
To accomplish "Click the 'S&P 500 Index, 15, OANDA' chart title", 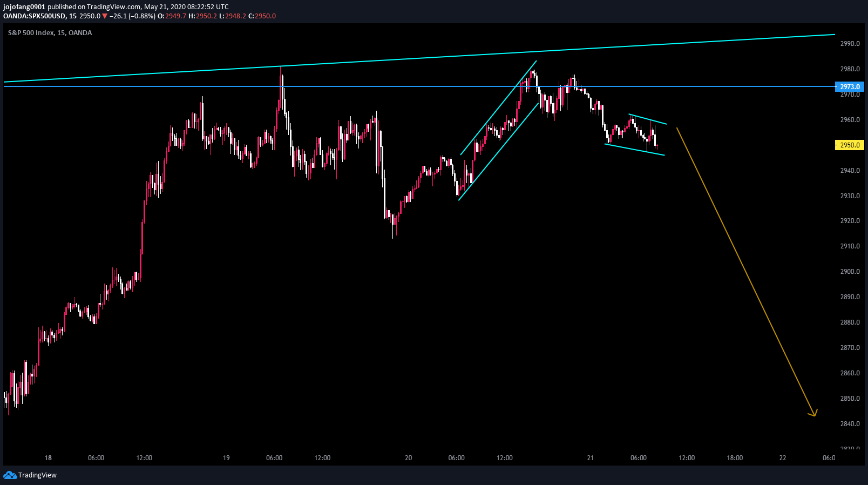I will tap(50, 33).
